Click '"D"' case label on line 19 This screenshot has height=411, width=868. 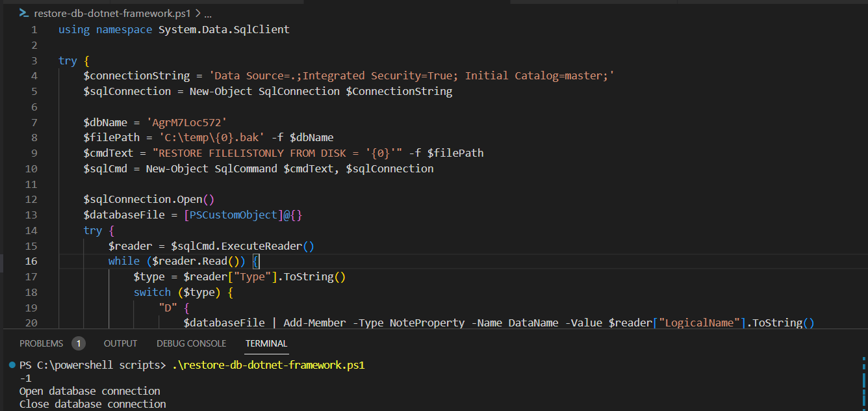168,308
